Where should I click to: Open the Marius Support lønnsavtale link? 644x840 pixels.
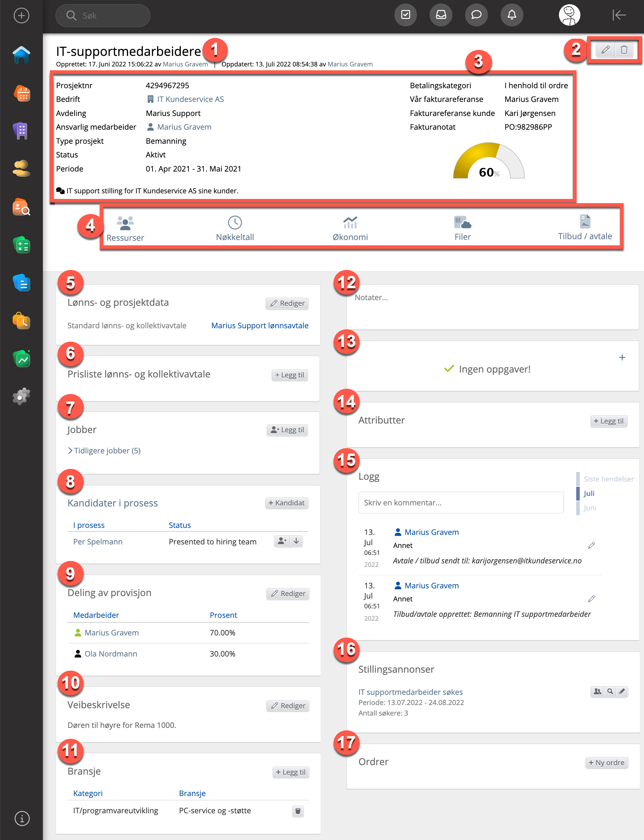tap(259, 325)
